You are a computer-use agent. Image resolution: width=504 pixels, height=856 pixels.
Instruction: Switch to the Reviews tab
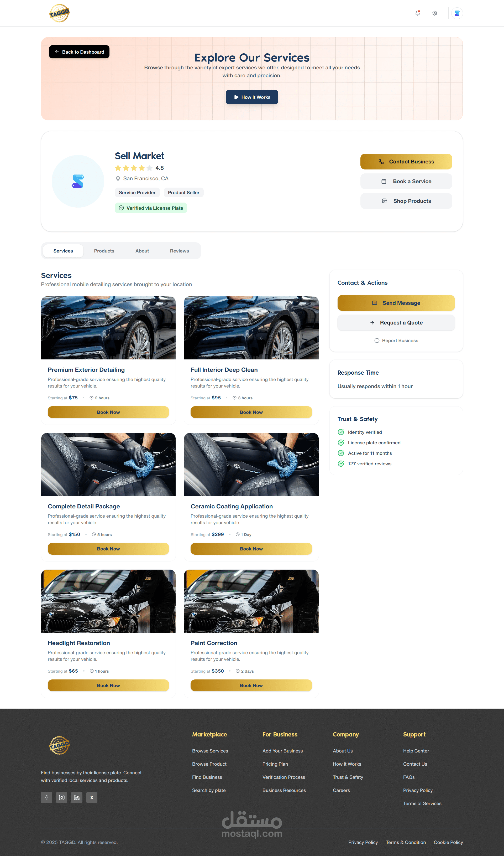(179, 251)
